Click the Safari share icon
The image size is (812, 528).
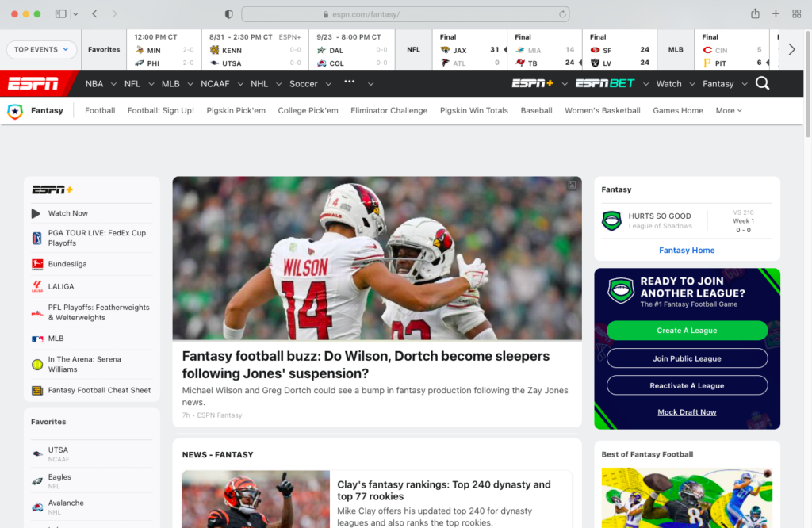point(755,14)
